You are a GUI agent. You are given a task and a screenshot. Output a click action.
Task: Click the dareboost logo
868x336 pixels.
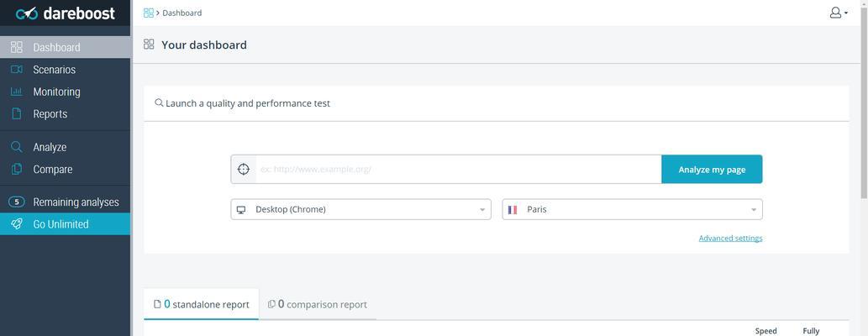point(66,13)
